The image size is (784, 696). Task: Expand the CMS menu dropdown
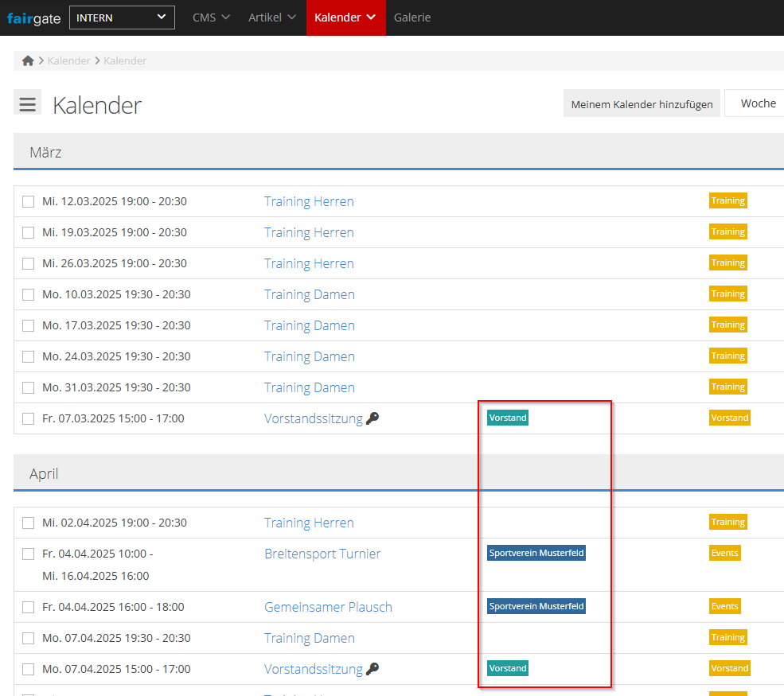click(x=211, y=17)
